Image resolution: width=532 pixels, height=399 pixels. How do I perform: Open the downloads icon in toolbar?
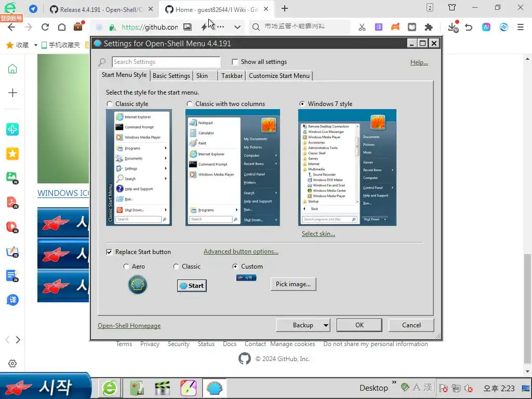tap(453, 27)
